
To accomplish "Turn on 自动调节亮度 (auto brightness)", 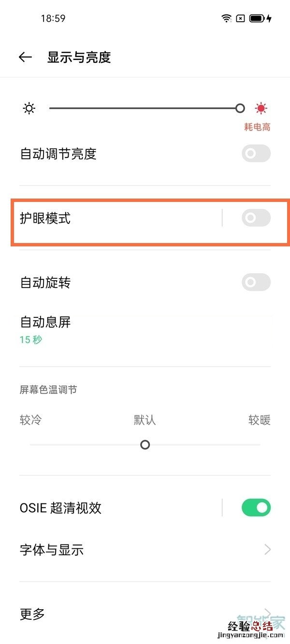I will pos(256,153).
